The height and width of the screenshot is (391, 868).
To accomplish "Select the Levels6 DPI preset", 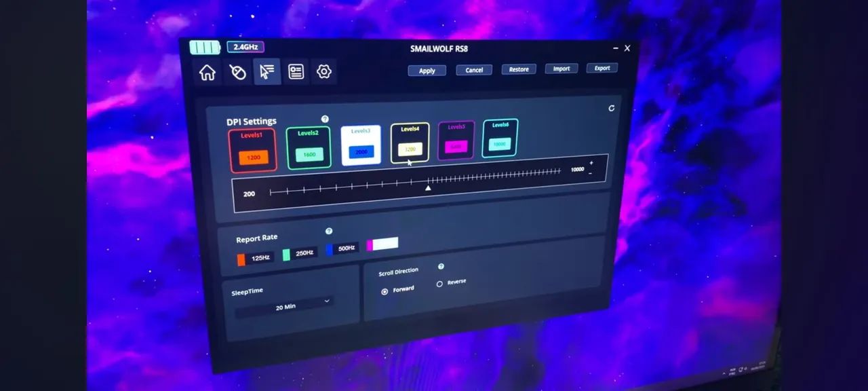I will click(x=500, y=138).
